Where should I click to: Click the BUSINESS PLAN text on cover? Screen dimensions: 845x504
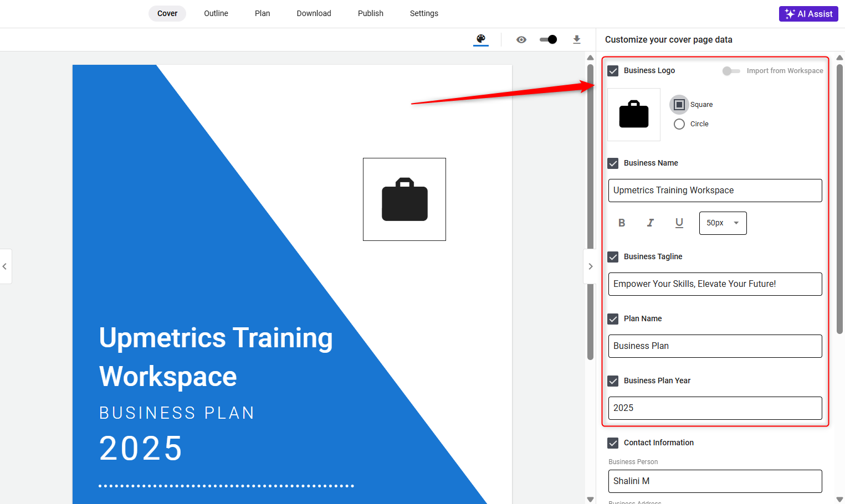tap(177, 413)
